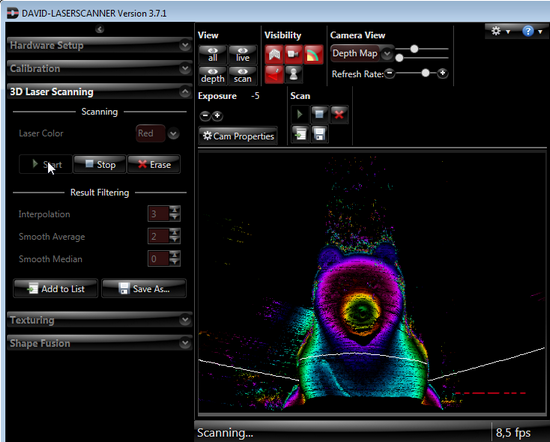Switch view to "depth"
This screenshot has width=550, height=442.
click(213, 75)
